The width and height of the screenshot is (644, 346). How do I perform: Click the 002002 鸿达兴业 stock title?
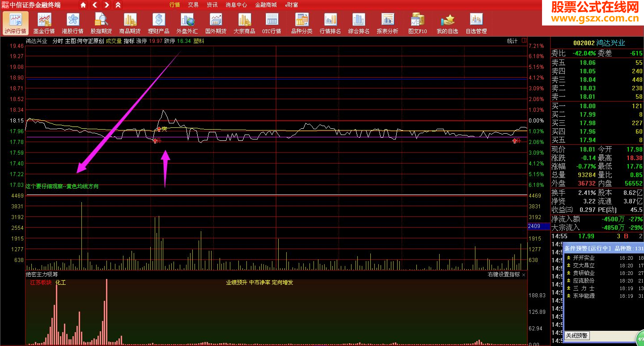[599, 43]
